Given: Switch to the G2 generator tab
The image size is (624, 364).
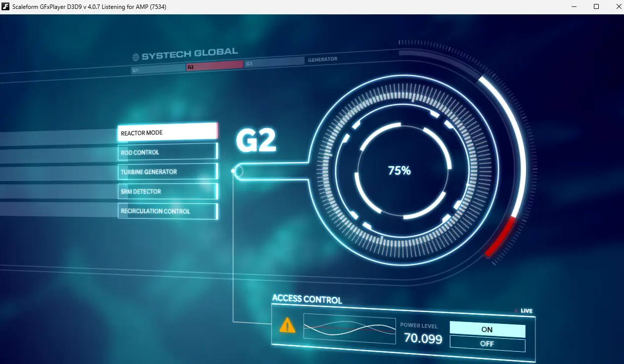Looking at the screenshot, I should coord(215,65).
